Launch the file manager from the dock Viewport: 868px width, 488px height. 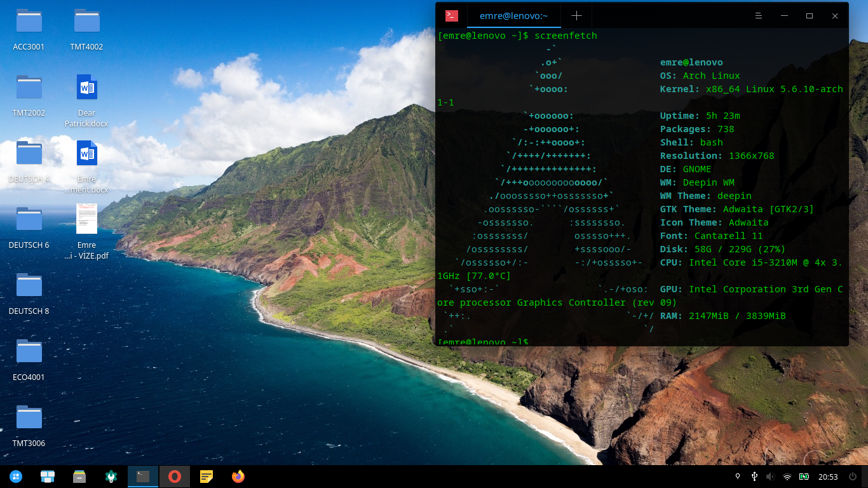coord(79,477)
